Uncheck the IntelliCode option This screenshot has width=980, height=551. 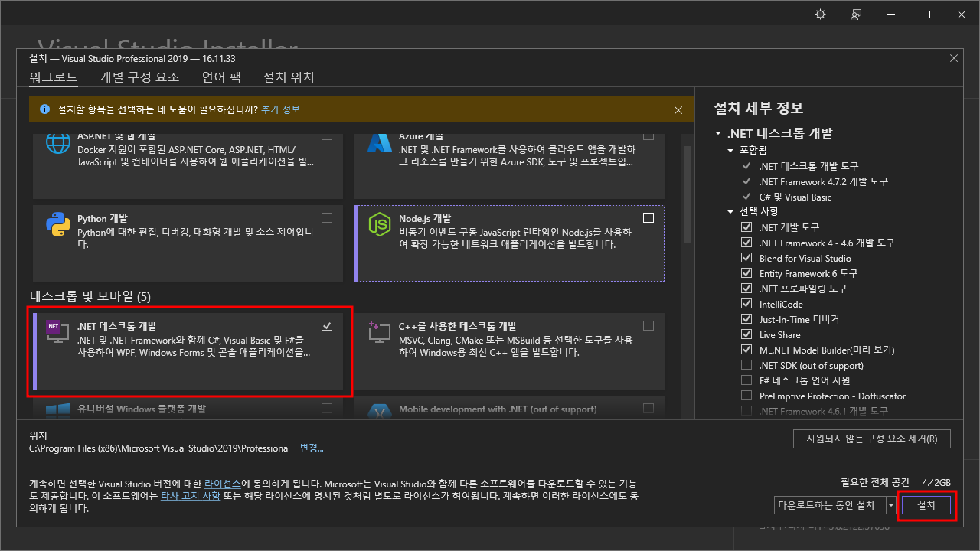click(746, 304)
